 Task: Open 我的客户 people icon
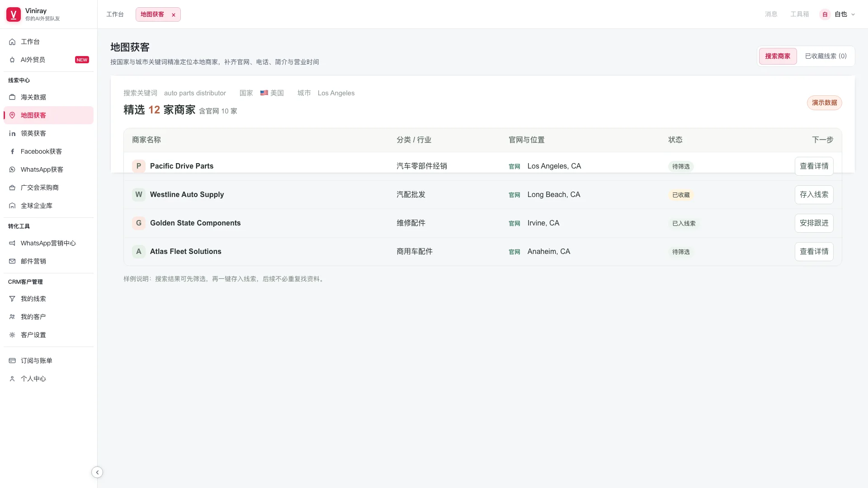click(12, 317)
